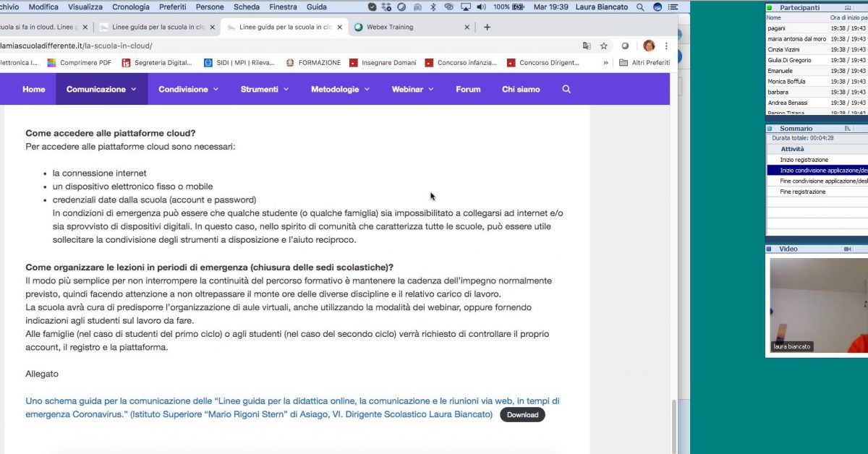Viewport: 868px width, 454px height.
Task: Select participant 'Giulia Di Gregorio'
Action: (789, 60)
